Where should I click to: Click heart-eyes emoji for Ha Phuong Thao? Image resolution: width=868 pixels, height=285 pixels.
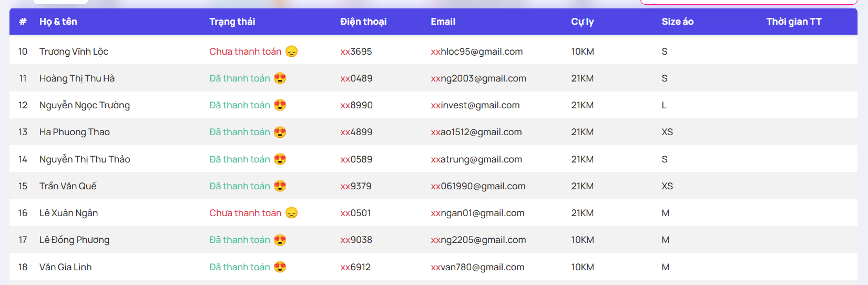(x=280, y=132)
